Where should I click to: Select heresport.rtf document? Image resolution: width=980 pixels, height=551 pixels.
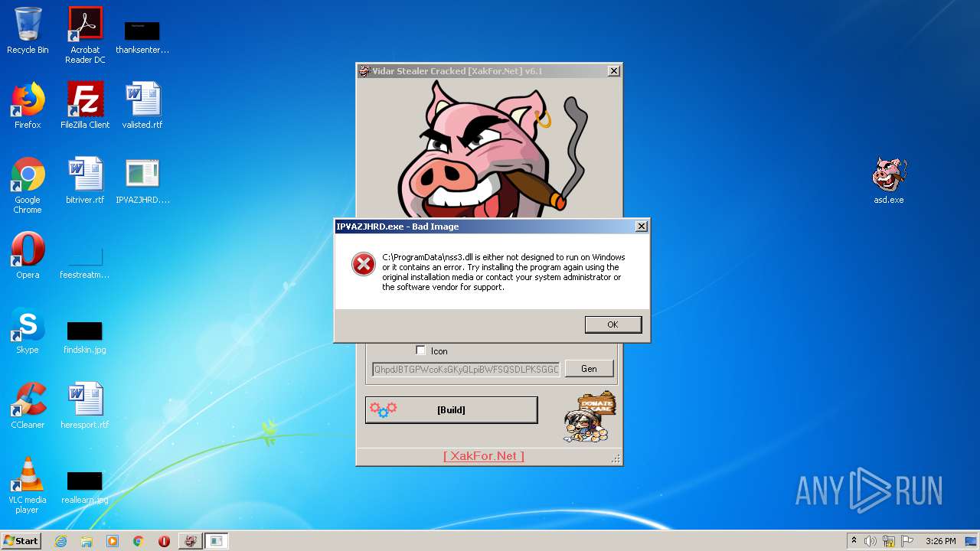coord(85,406)
